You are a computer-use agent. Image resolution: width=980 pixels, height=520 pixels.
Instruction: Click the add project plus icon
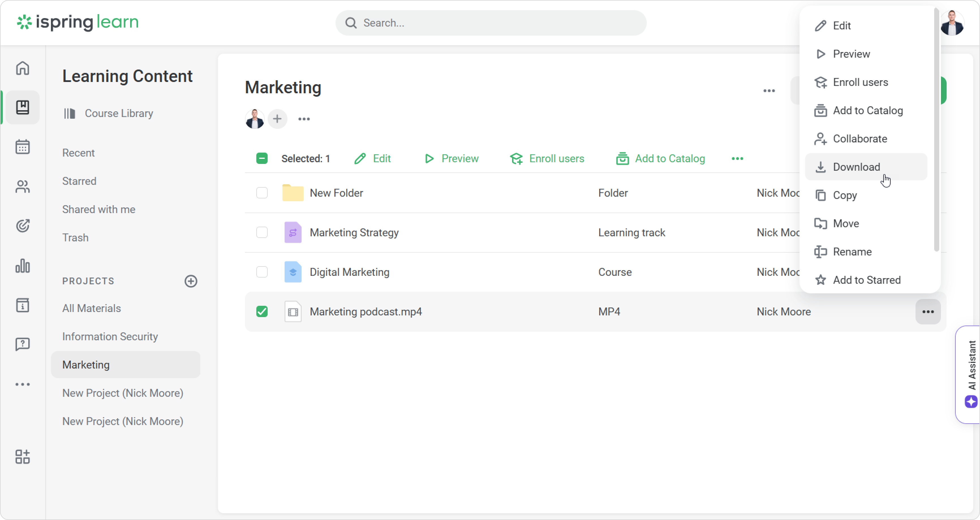coord(191,281)
